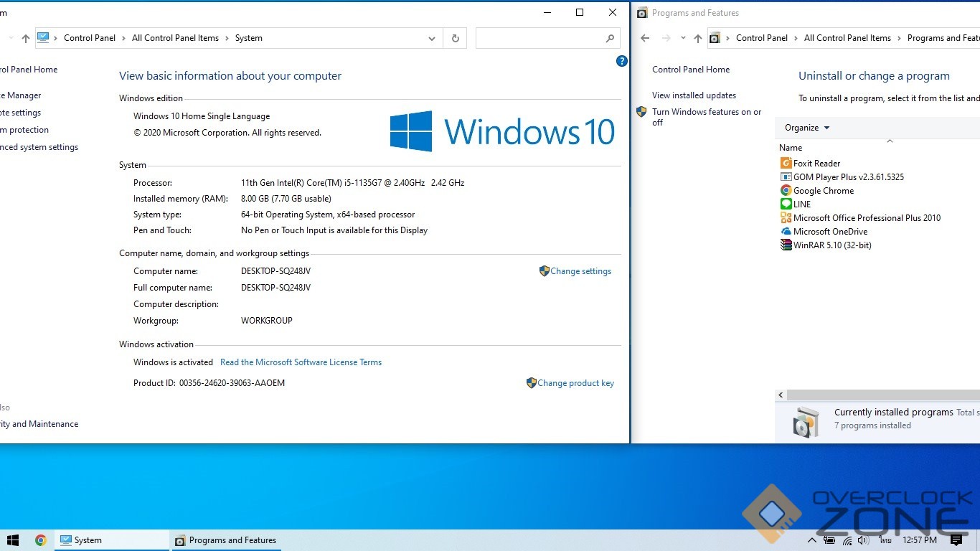
Task: Show hidden system tray icons chevron
Action: click(812, 540)
